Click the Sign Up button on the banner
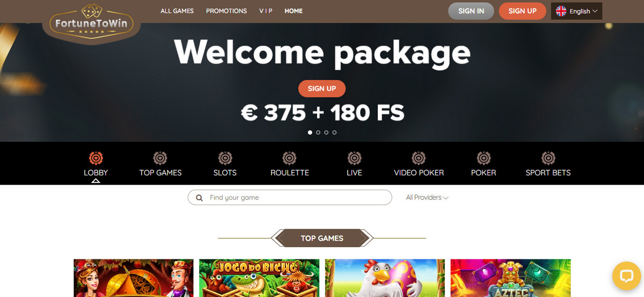Screen dimensions: 644x297 tap(322, 89)
